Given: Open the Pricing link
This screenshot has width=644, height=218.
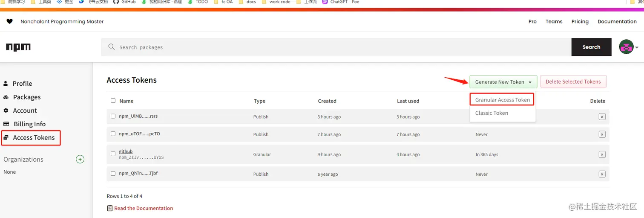Looking at the screenshot, I should pyautogui.click(x=580, y=21).
